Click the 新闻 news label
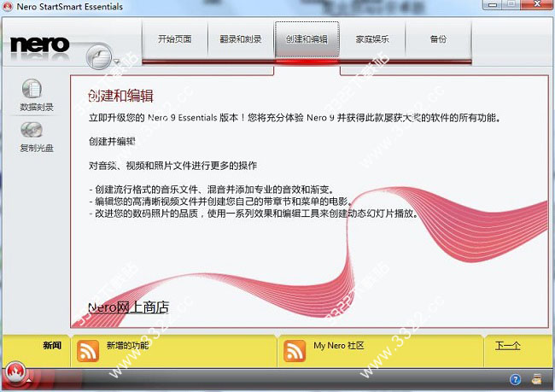The height and width of the screenshot is (392, 555). (x=52, y=345)
